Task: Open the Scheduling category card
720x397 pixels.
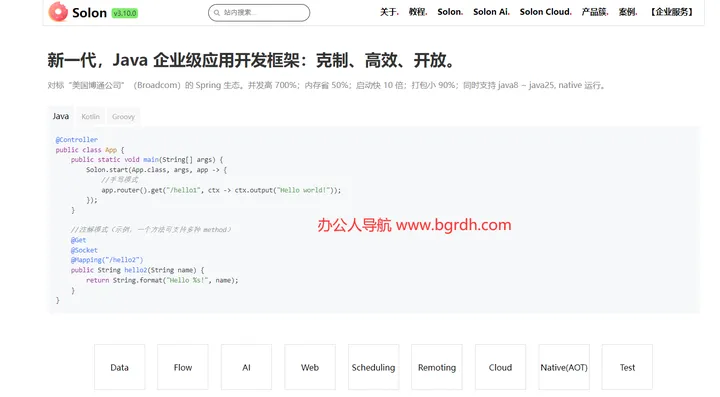Action: 373,367
